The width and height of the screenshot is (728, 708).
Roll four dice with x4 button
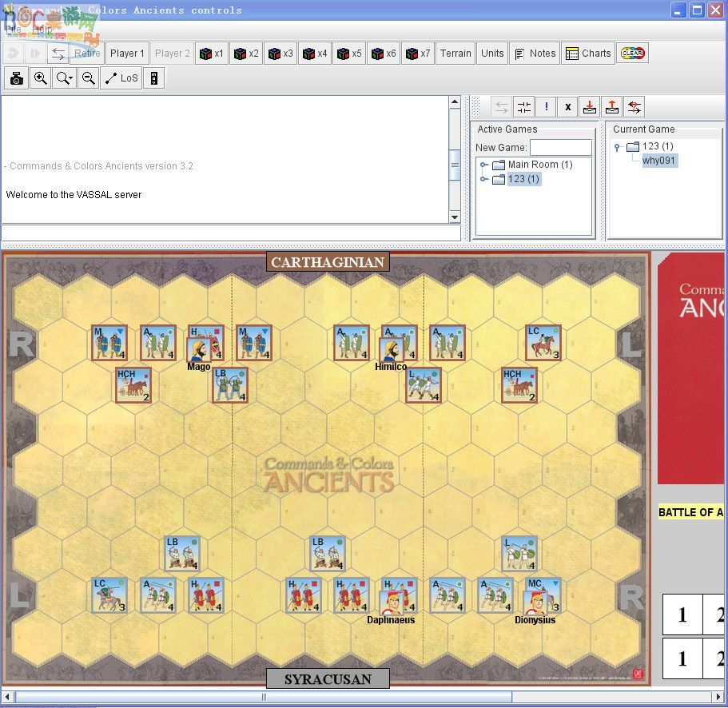tap(315, 54)
